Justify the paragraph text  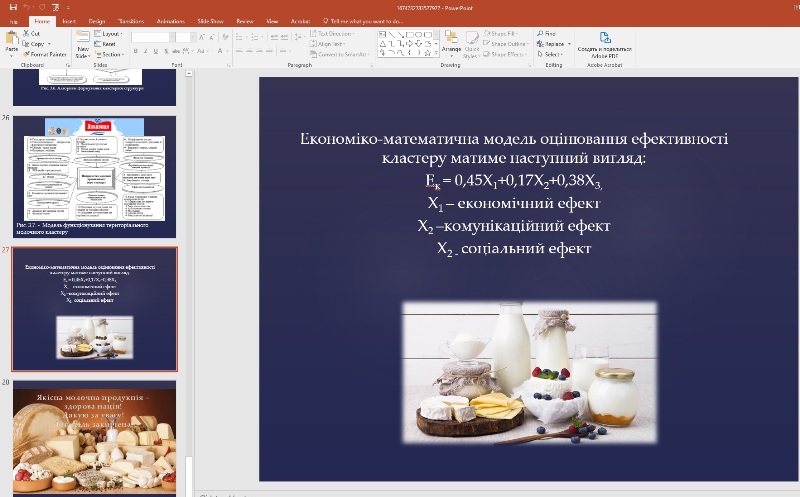click(270, 51)
